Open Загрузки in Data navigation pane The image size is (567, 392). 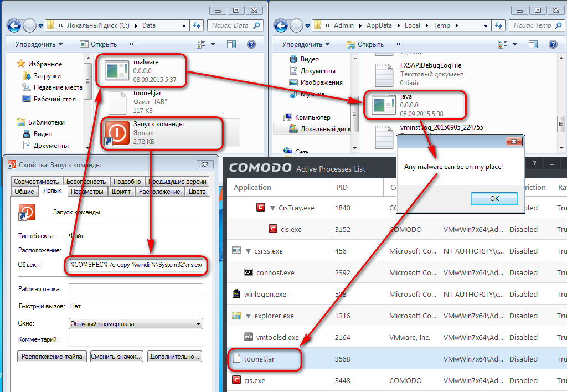click(x=47, y=76)
